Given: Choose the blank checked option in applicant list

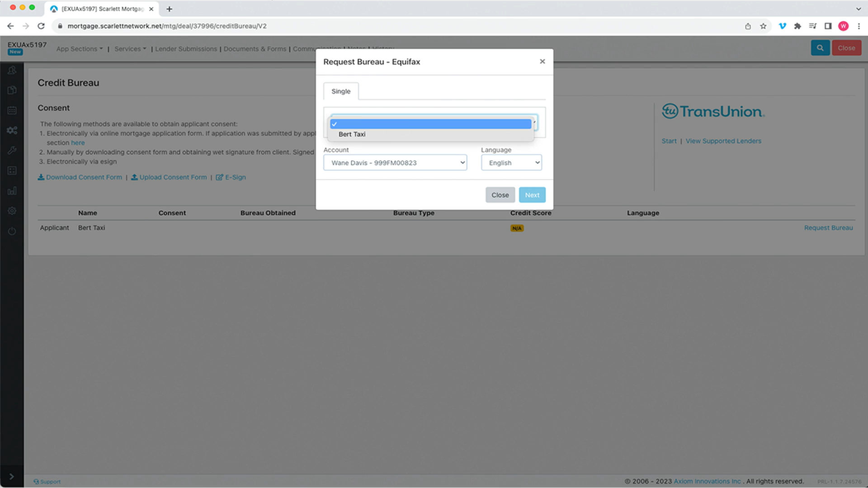Looking at the screenshot, I should (x=430, y=124).
